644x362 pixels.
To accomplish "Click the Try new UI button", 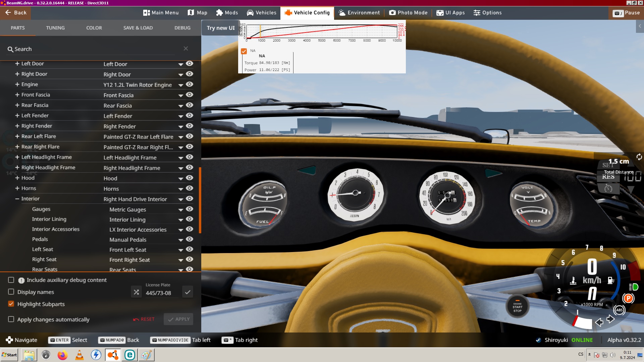I will [220, 28].
